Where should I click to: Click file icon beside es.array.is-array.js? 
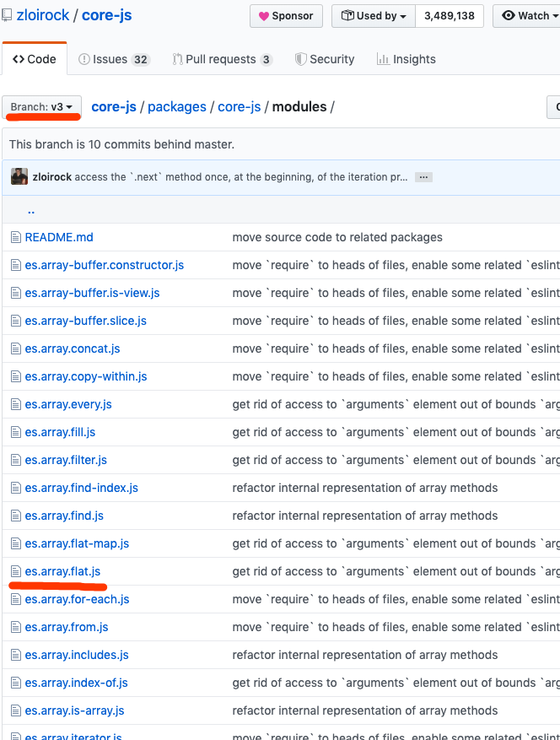15,710
